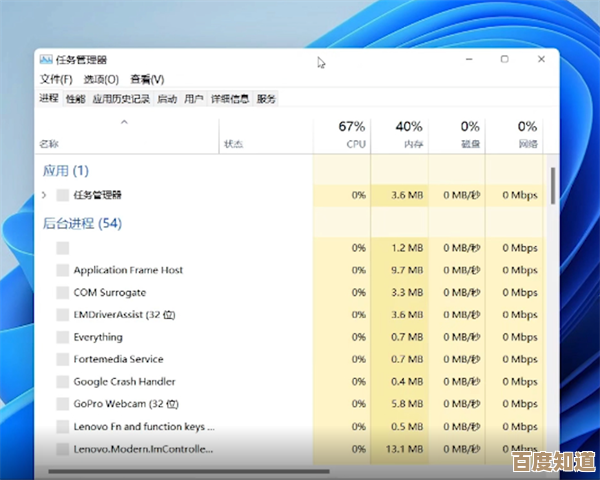Viewport: 600px width, 480px height.
Task: Switch to the 用户 tab
Action: point(194,99)
